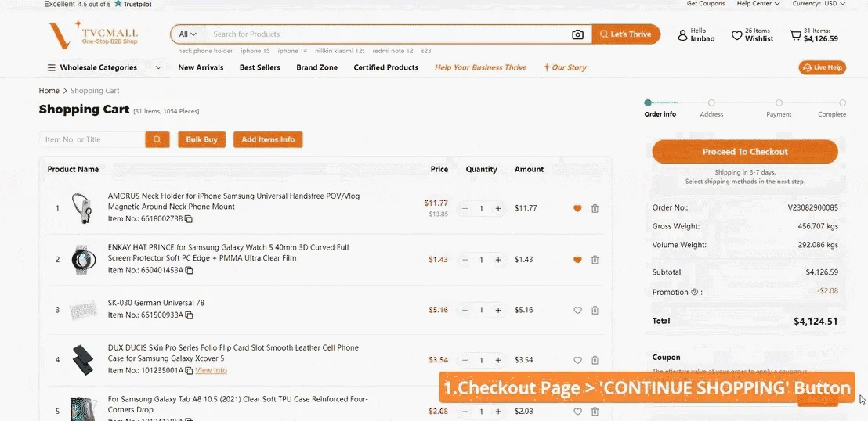Image resolution: width=868 pixels, height=421 pixels.
Task: Open AMORUS Neck Holder product thumbnail
Action: coord(84,209)
